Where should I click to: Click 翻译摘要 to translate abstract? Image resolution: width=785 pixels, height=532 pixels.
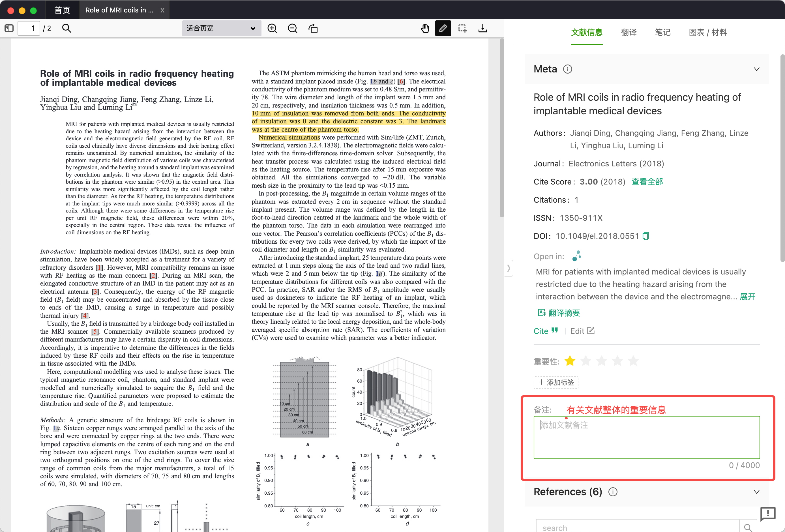tap(559, 313)
